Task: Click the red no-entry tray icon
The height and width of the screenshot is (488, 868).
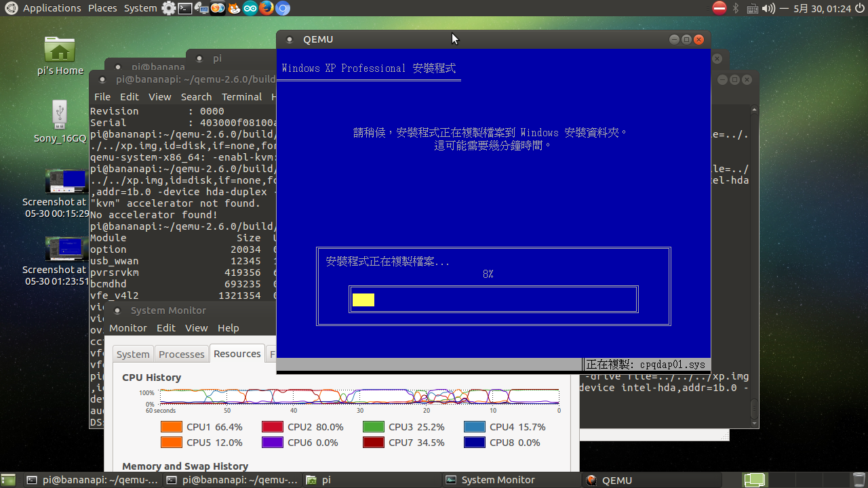Action: pyautogui.click(x=719, y=8)
